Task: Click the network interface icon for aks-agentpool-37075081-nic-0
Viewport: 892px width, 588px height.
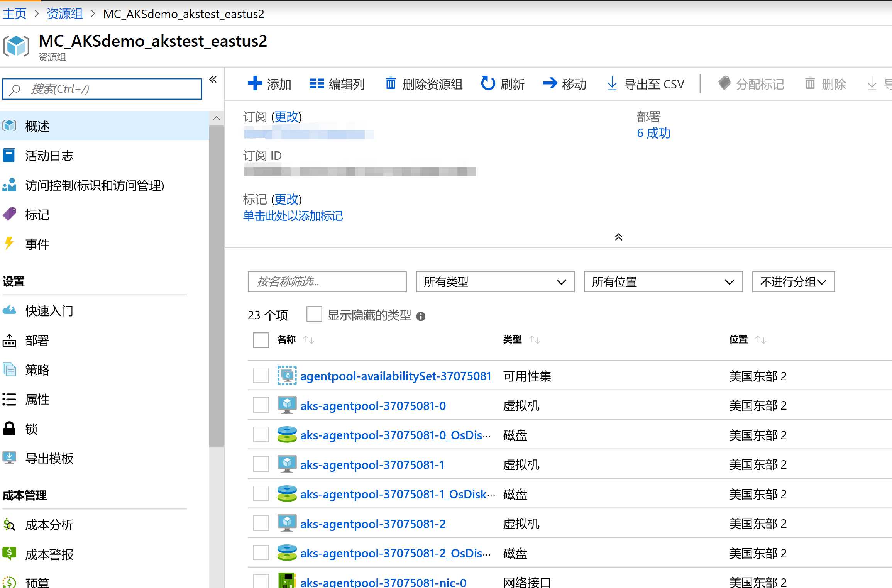Action: click(x=287, y=580)
